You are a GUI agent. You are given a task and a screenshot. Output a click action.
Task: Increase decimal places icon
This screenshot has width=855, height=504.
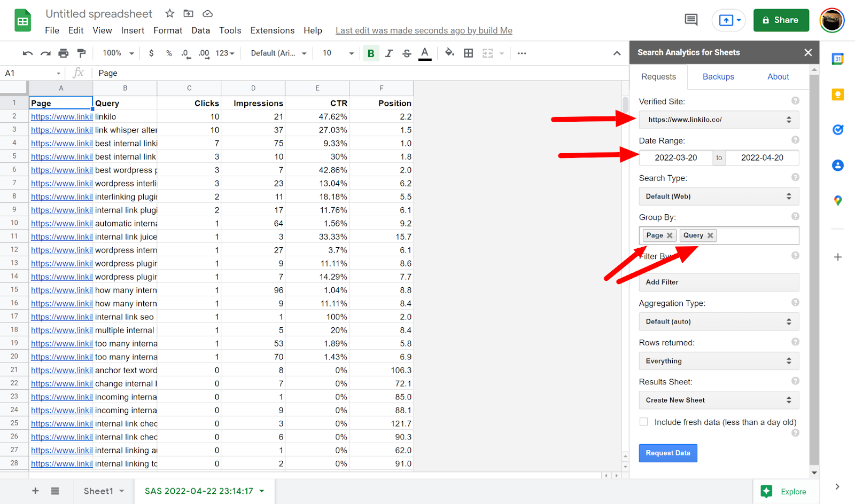tap(204, 53)
